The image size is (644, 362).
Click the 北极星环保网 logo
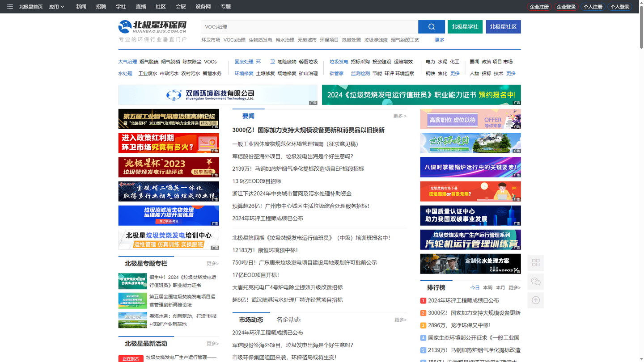click(153, 27)
